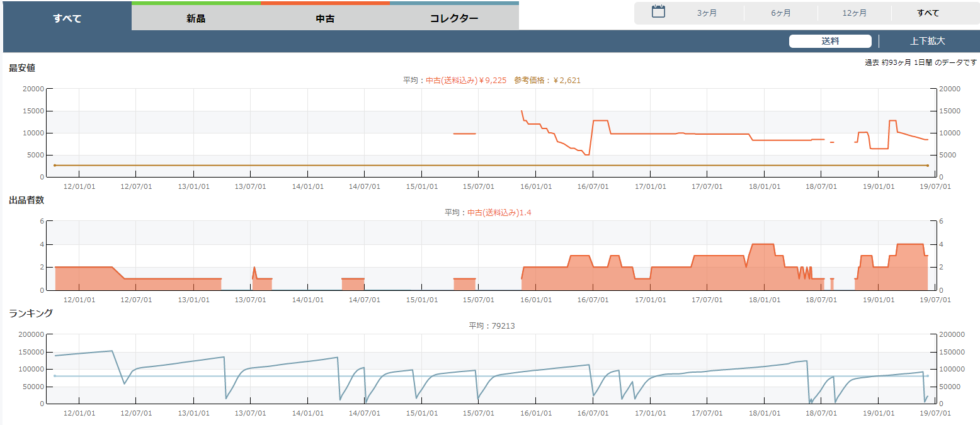Select すべて in the period selector

tap(928, 13)
